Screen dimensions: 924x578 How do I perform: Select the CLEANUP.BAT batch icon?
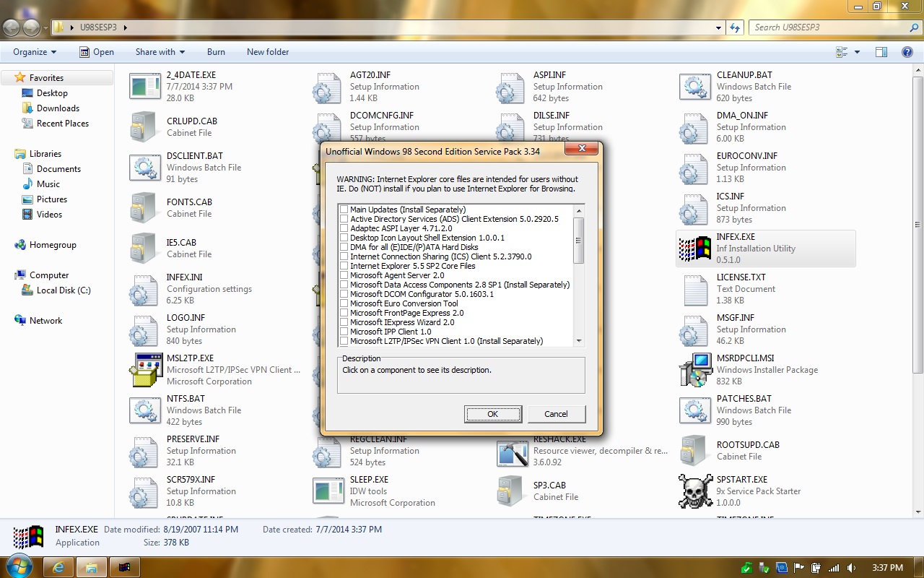(695, 87)
